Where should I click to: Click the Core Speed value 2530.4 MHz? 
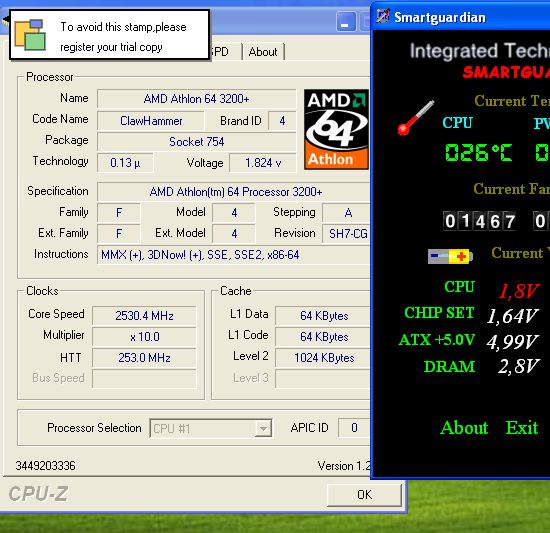coord(144,316)
